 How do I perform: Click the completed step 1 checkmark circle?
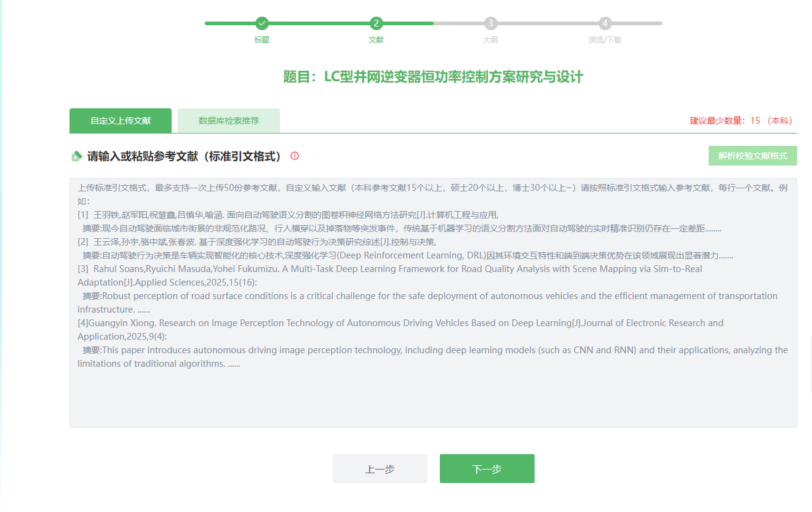pyautogui.click(x=262, y=23)
